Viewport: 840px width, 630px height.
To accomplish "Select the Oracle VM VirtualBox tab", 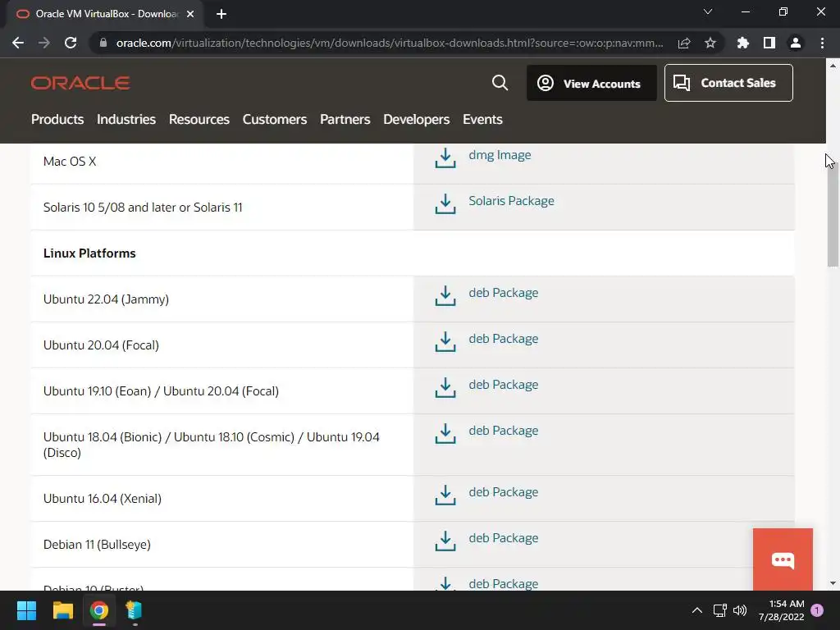I will [x=105, y=14].
